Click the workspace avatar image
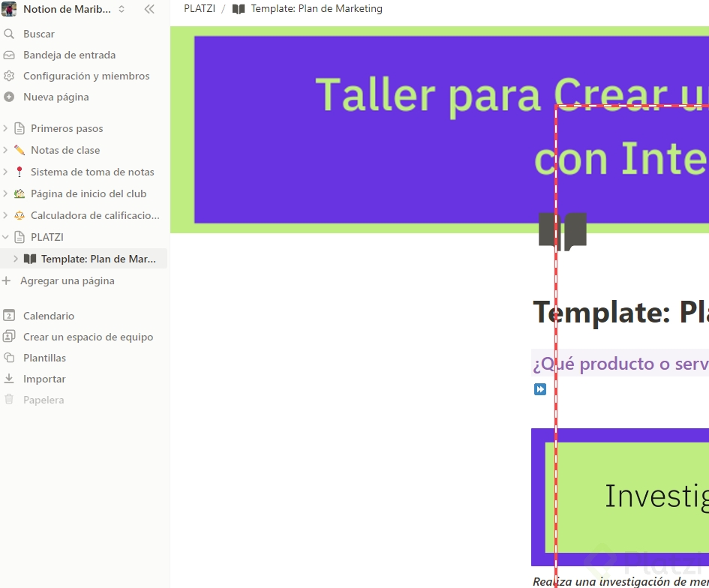 click(x=8, y=9)
